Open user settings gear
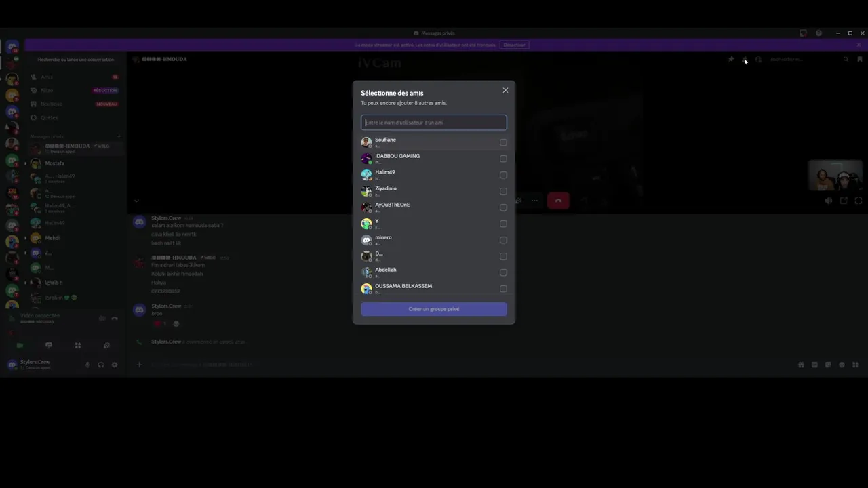This screenshot has height=488, width=868. (114, 365)
